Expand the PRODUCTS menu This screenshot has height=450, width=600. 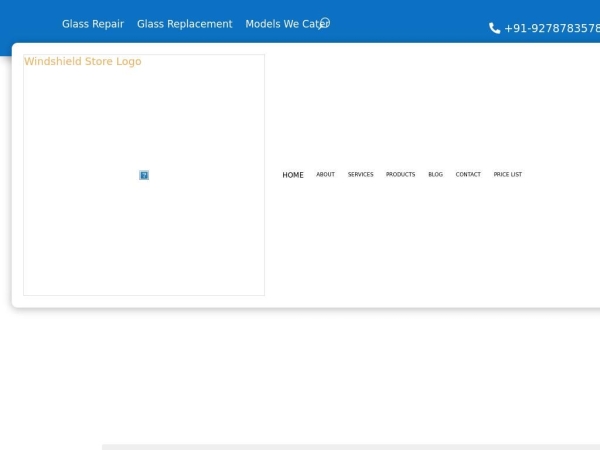coord(400,175)
